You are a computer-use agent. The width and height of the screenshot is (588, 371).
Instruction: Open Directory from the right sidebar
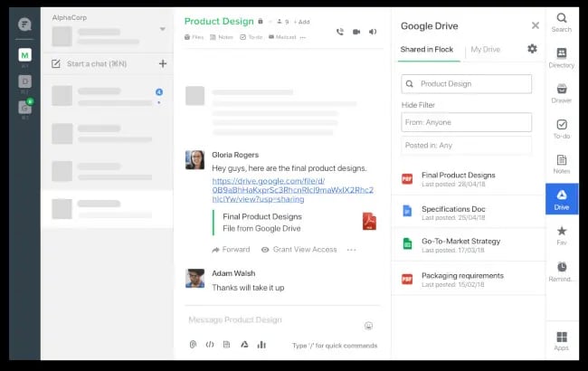(562, 58)
